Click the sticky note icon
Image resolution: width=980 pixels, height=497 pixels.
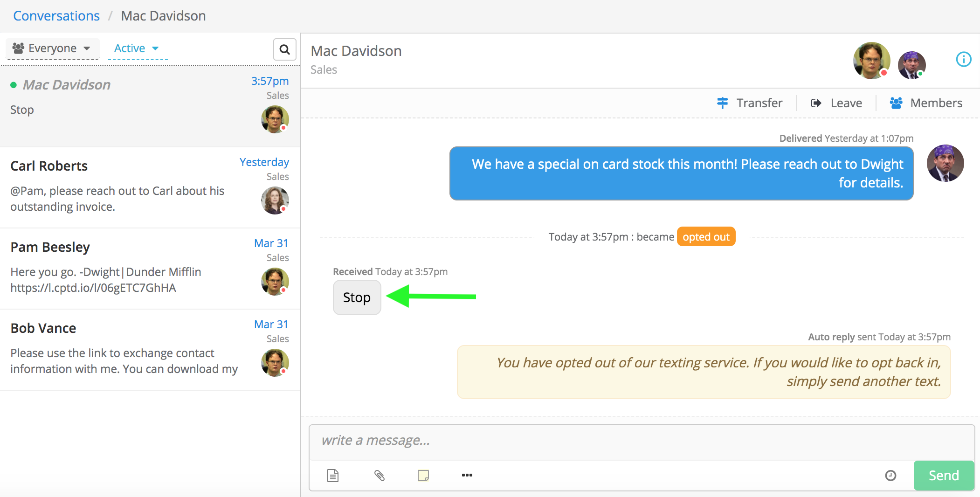pyautogui.click(x=423, y=476)
